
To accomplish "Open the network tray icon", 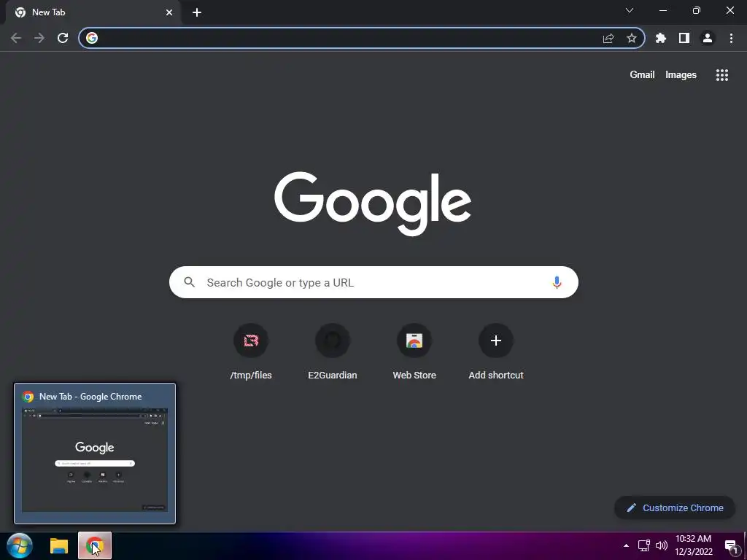I will point(644,545).
